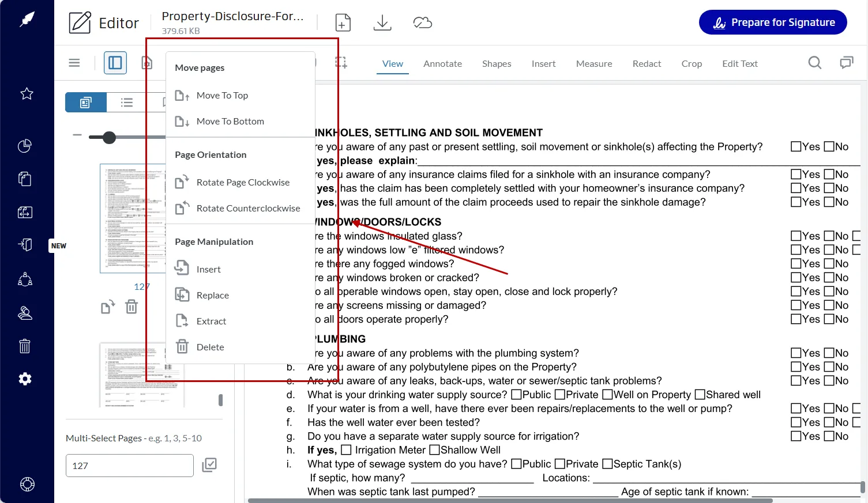This screenshot has height=503, width=868.
Task: Open the sidebar tool marked NEW
Action: pos(25,245)
